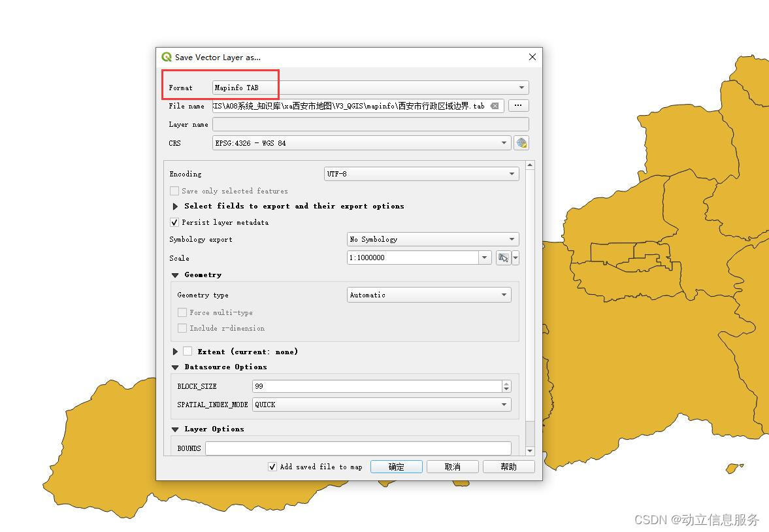Click the set scale from map canvas icon
This screenshot has height=532, width=769.
click(x=503, y=258)
